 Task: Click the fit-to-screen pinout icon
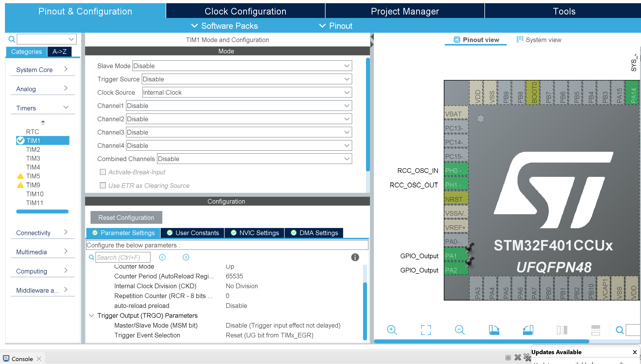[426, 330]
